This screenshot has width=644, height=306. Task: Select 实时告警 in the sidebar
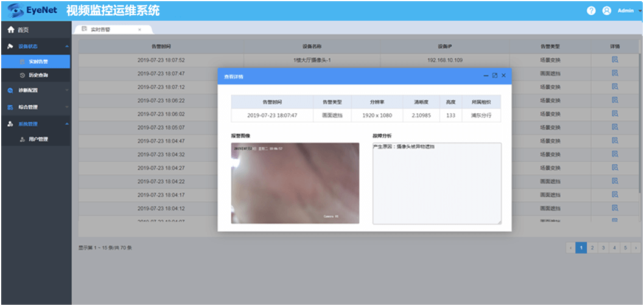[38, 61]
